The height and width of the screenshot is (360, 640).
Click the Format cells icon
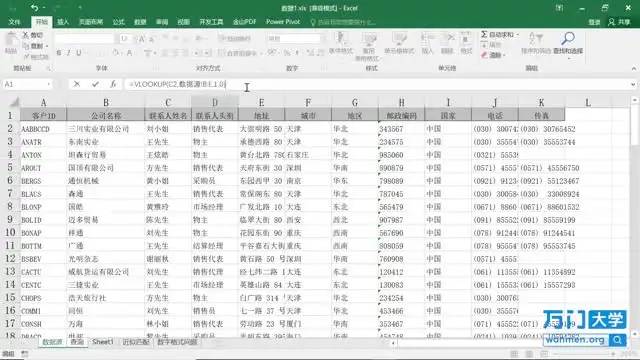coord(466,39)
